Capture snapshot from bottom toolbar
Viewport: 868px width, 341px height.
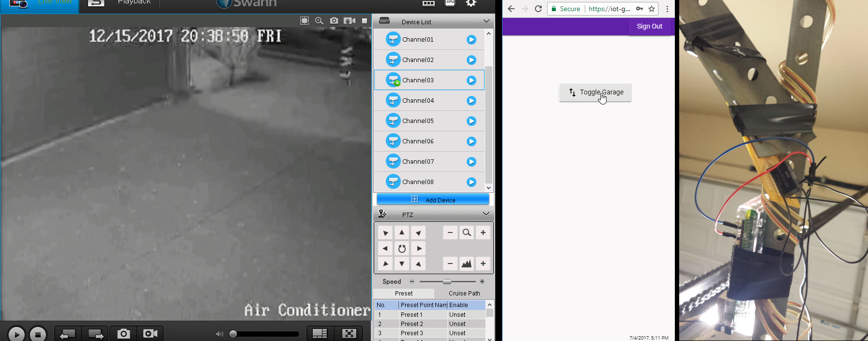(124, 334)
